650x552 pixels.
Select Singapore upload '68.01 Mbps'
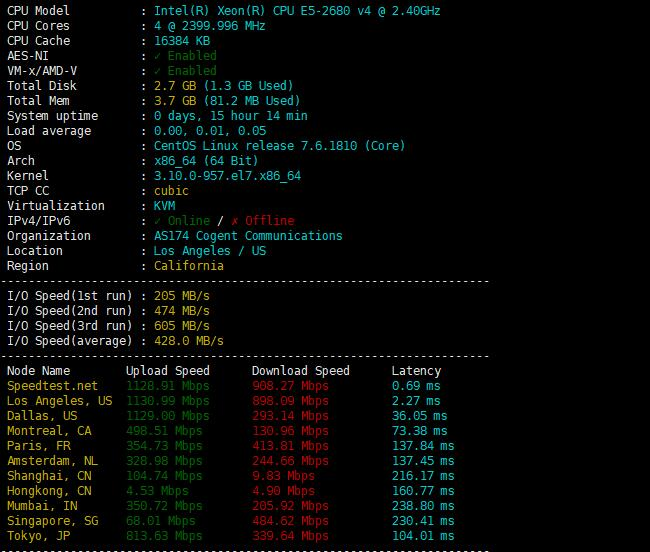[x=161, y=521]
